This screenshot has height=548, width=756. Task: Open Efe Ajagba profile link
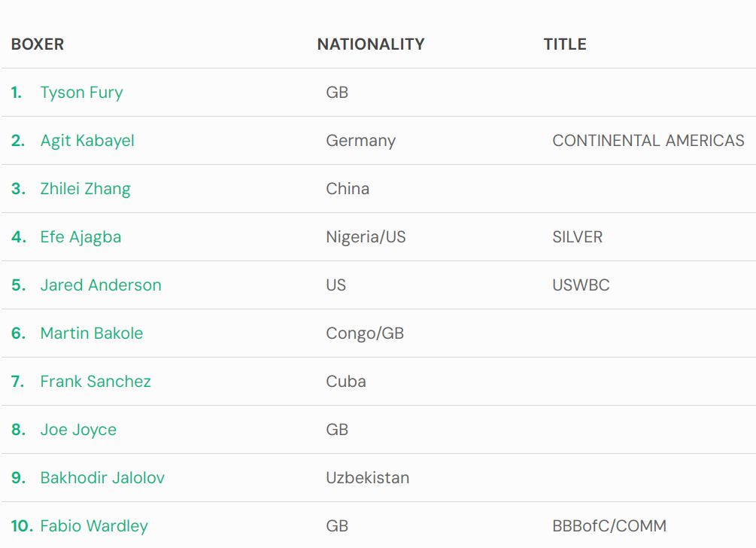tap(80, 237)
